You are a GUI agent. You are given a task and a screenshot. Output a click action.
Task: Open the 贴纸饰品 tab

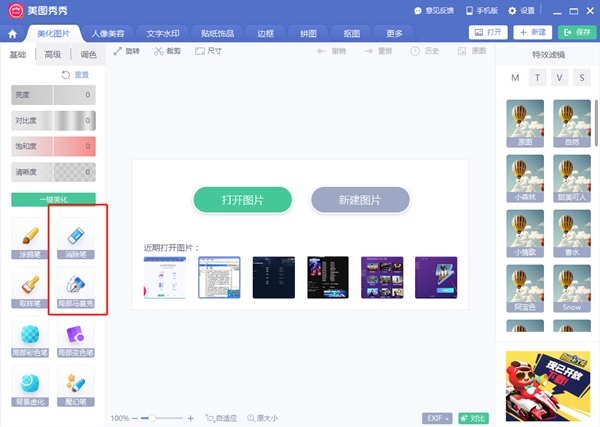tap(217, 34)
